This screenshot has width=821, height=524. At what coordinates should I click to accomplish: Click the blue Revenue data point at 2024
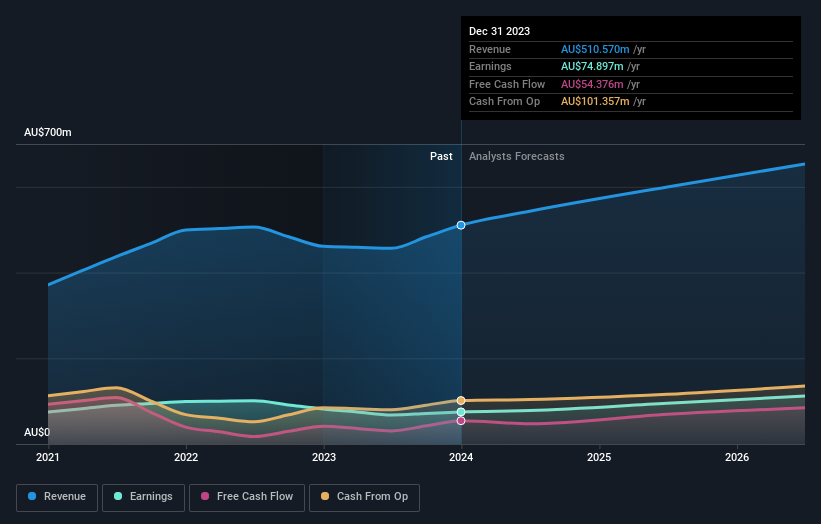(x=461, y=225)
